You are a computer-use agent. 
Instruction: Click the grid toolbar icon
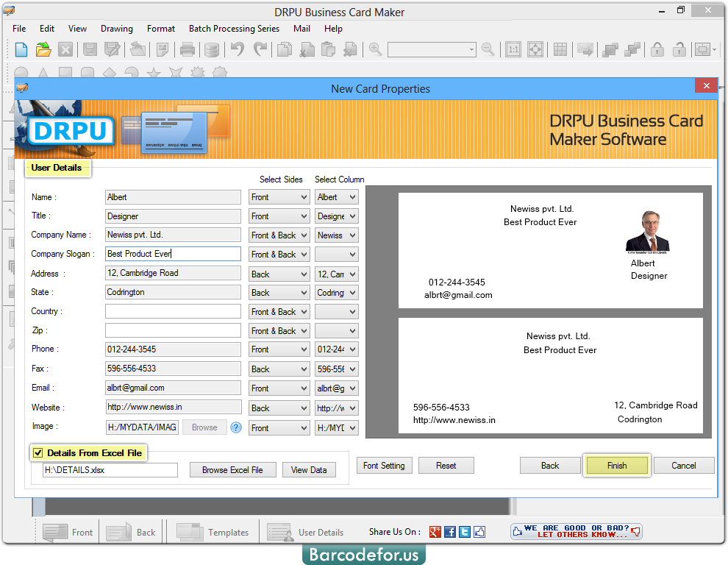tap(560, 49)
